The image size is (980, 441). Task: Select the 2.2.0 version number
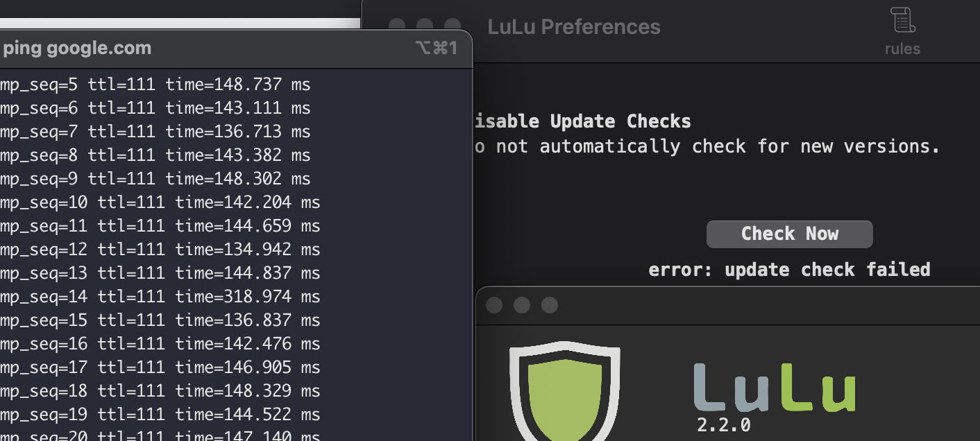click(x=723, y=425)
